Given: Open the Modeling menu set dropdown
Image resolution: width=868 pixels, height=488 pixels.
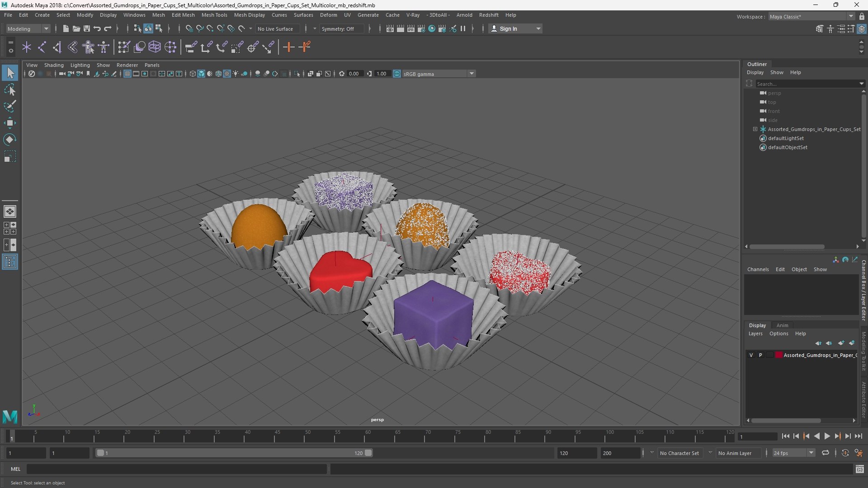Looking at the screenshot, I should click(x=28, y=28).
